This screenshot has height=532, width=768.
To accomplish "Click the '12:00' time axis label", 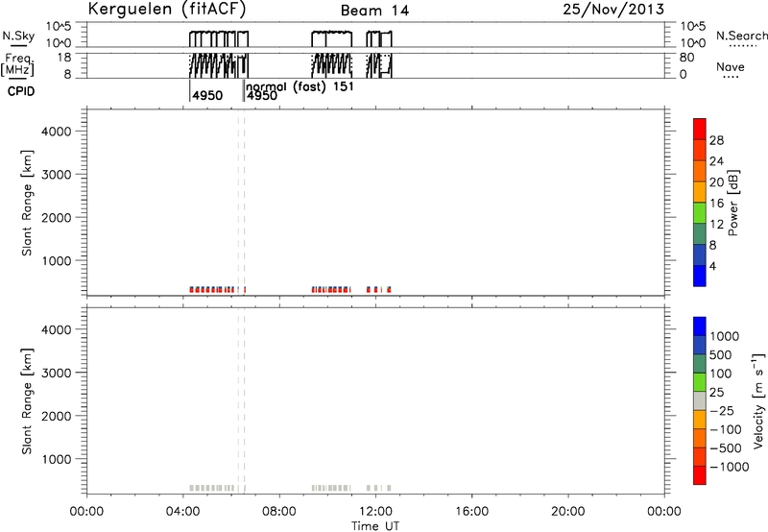I will tap(375, 512).
